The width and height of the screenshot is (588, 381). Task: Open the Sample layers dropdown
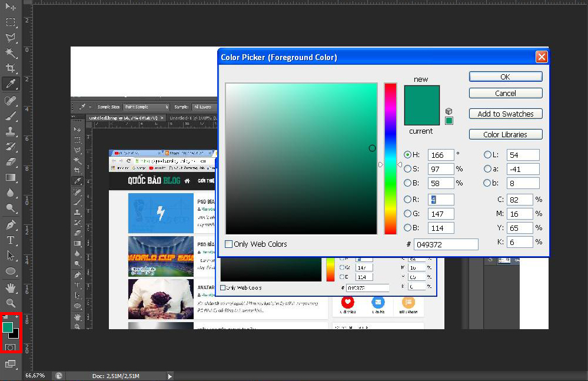coord(203,107)
